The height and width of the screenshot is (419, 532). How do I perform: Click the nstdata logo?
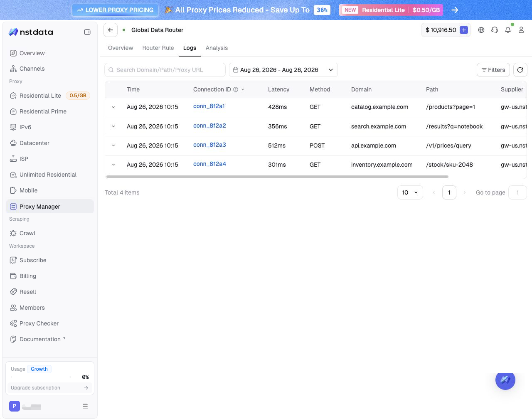31,32
